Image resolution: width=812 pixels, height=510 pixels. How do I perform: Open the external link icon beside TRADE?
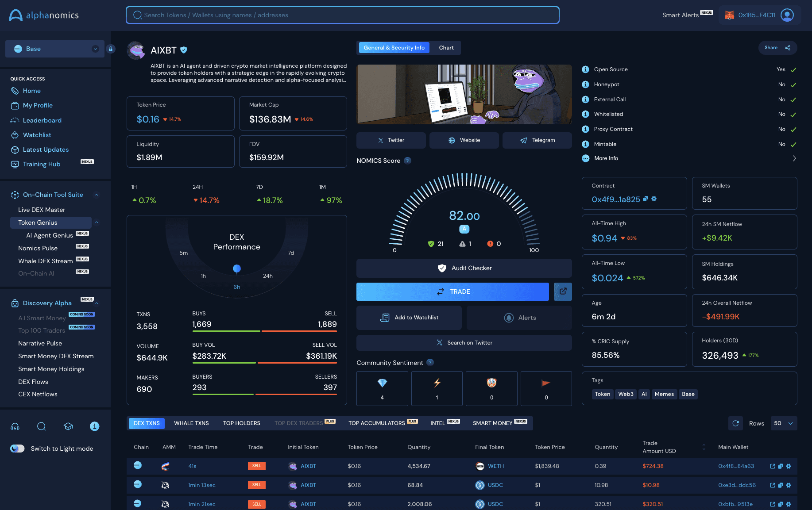[563, 291]
